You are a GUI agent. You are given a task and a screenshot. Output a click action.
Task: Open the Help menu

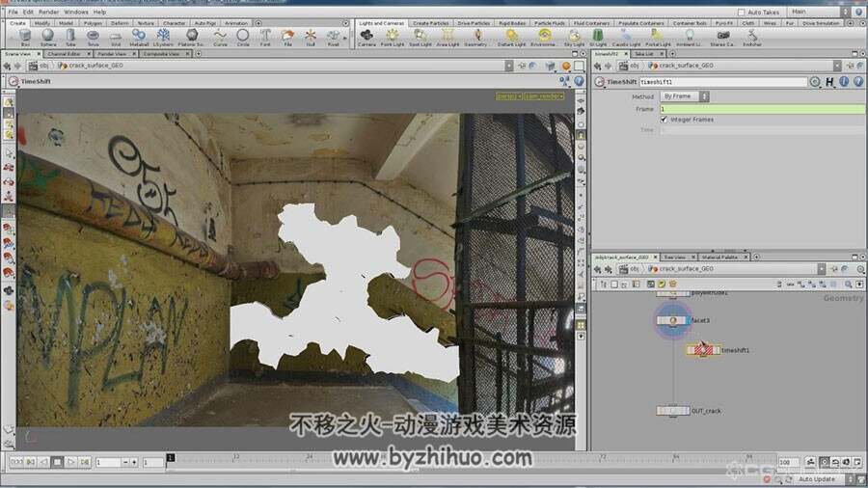(99, 12)
